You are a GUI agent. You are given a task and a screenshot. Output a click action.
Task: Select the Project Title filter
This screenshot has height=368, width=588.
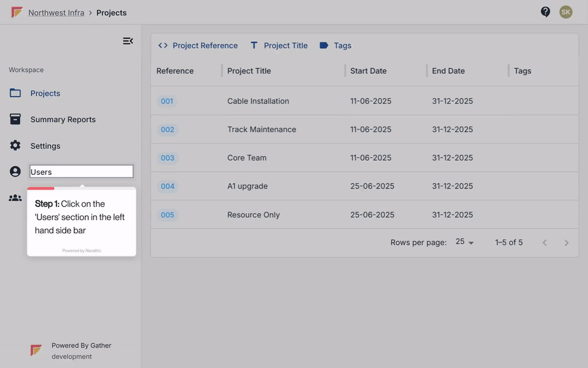tap(279, 45)
